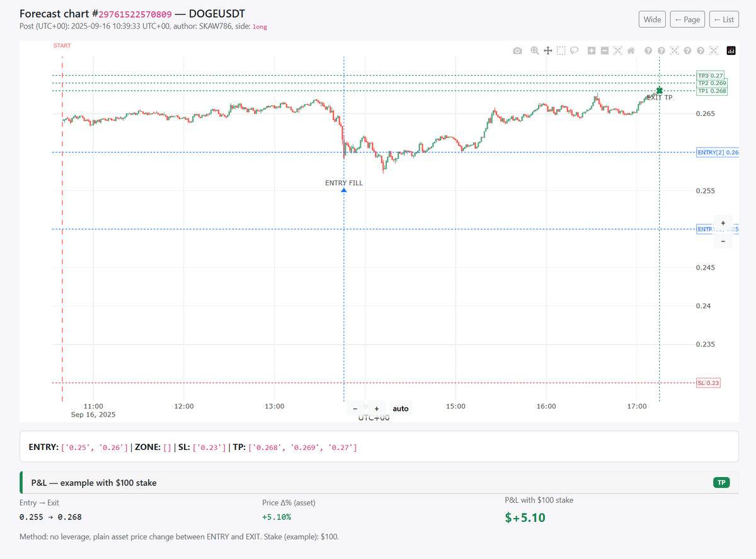Click the 15:00 time axis tick
Screen dimensions: 756x559
455,406
